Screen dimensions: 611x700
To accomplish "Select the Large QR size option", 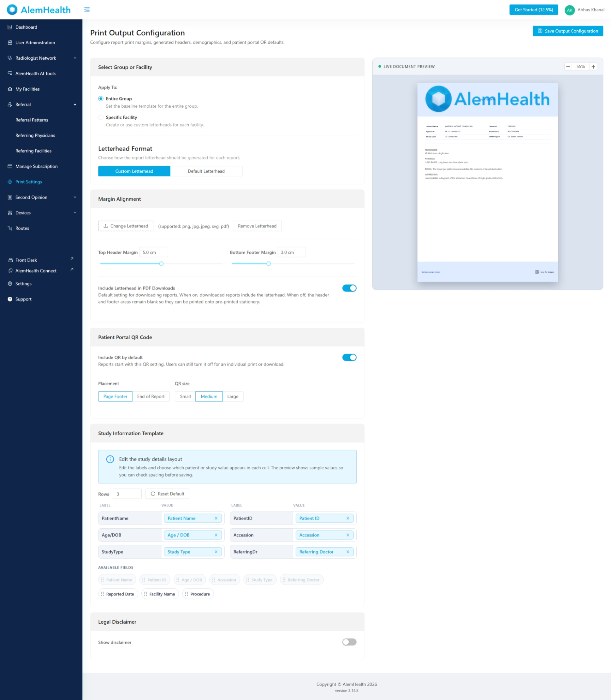I will [233, 396].
